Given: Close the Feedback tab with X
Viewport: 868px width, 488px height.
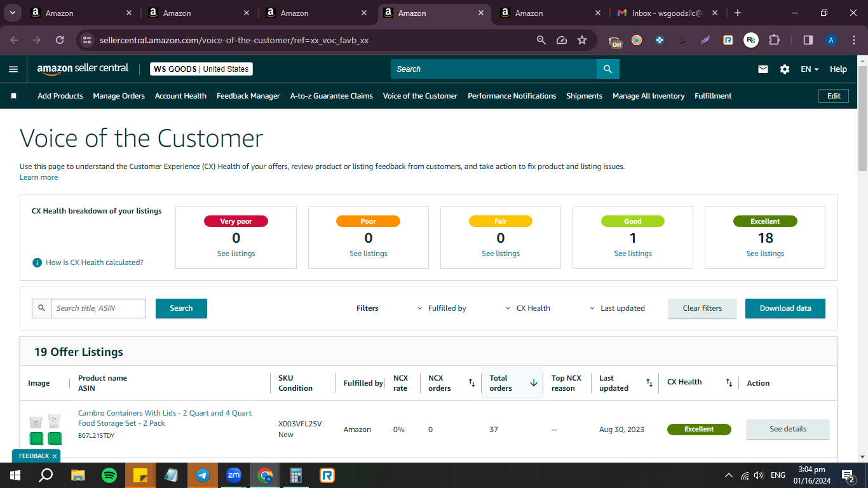Looking at the screenshot, I should (55, 456).
